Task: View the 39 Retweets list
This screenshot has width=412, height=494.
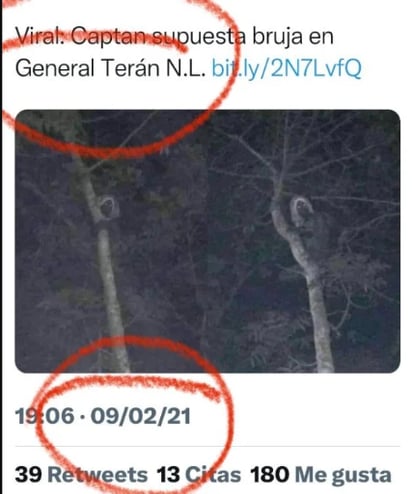Action: [81, 474]
